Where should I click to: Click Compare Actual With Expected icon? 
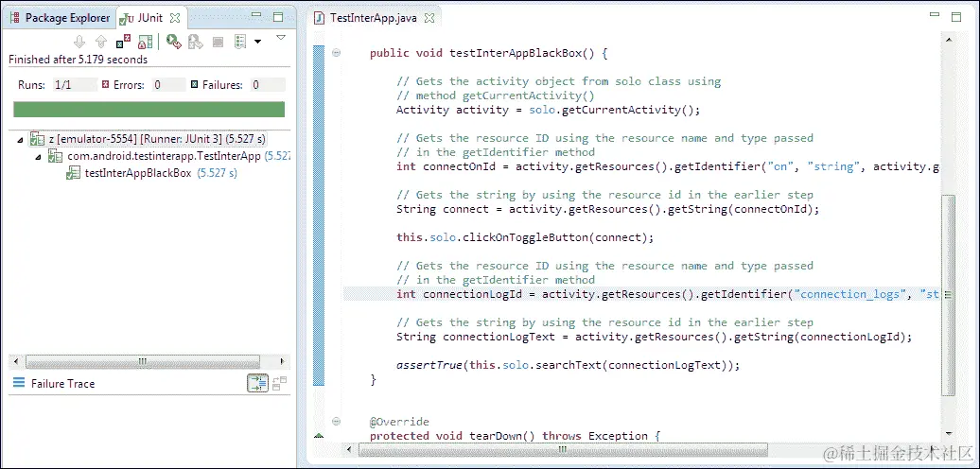pos(279,383)
